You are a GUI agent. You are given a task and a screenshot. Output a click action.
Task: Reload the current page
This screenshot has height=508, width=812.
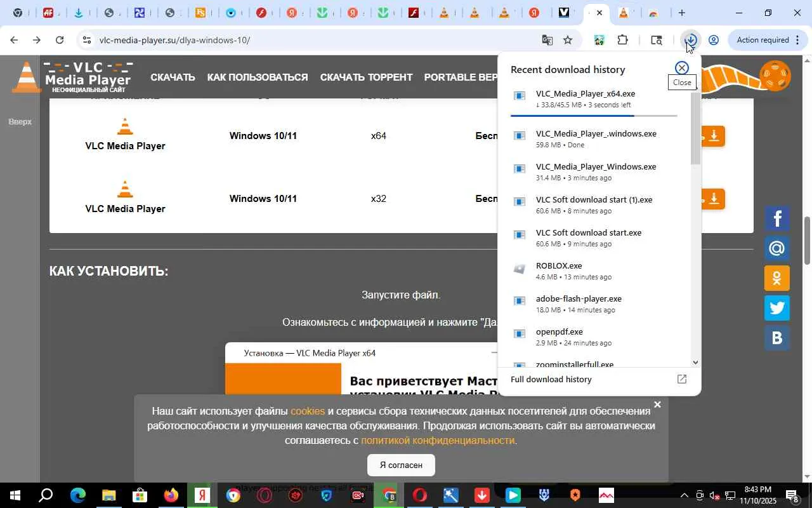60,40
